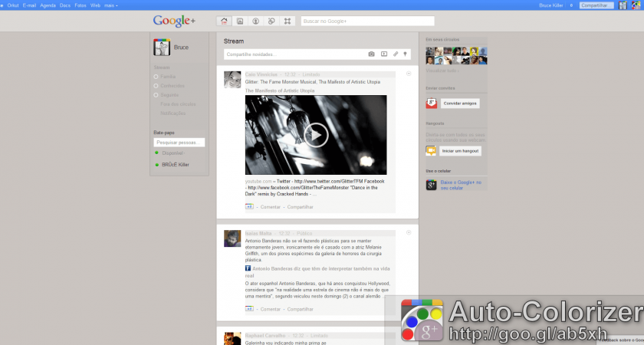Click Compartilhar on Caio Vinnicius's post
Screen dimensions: 644x345
[301, 207]
